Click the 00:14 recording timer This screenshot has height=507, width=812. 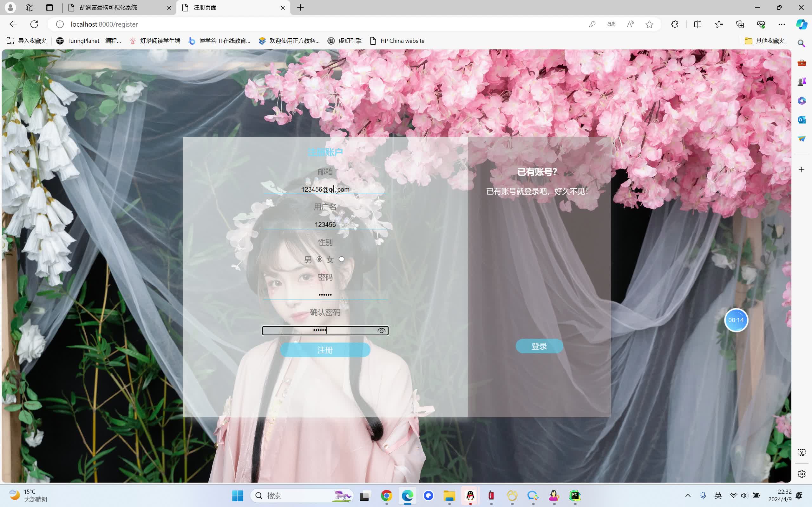click(736, 320)
